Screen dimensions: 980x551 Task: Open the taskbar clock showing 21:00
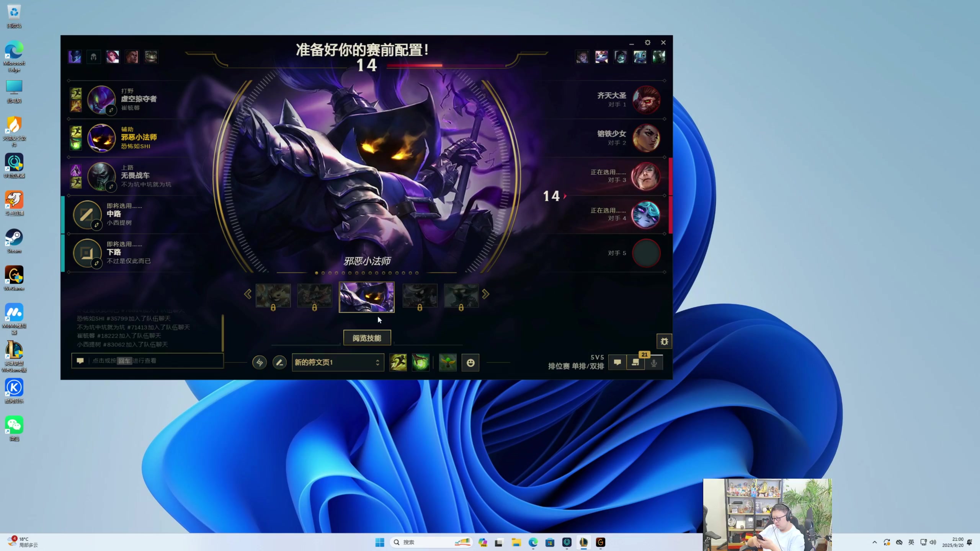[952, 542]
